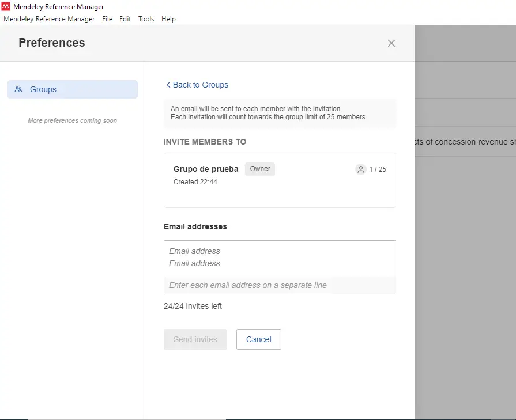Click the Mendeley logo icon in title bar

pos(6,6)
